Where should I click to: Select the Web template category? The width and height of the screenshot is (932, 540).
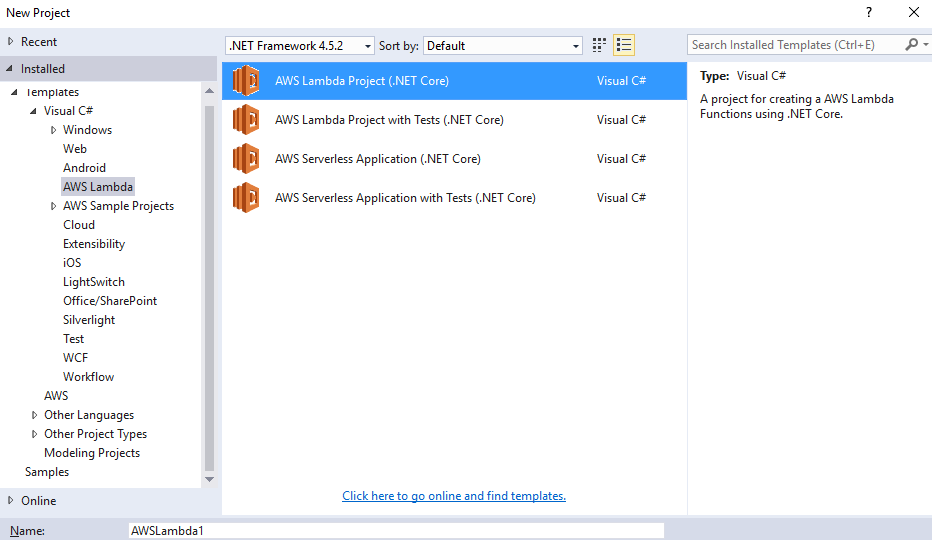(75, 149)
